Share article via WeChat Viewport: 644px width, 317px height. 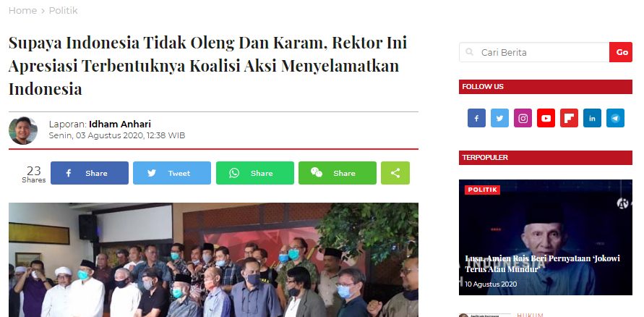[338, 173]
